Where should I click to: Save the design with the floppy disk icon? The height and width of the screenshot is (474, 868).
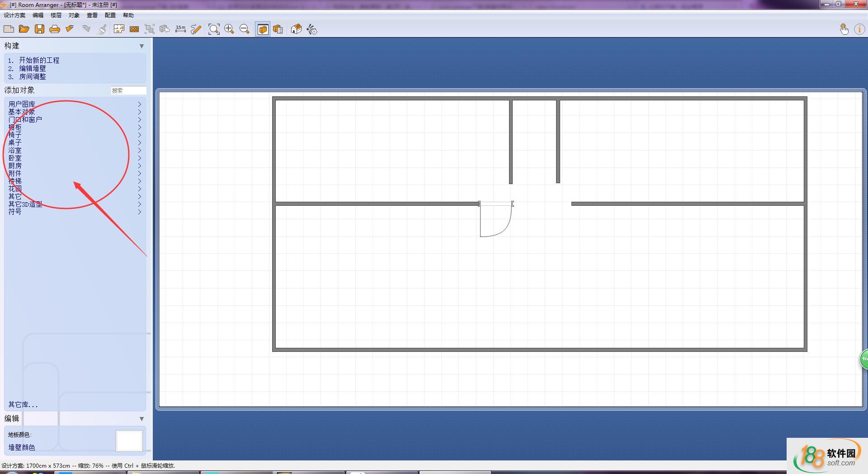pyautogui.click(x=39, y=29)
